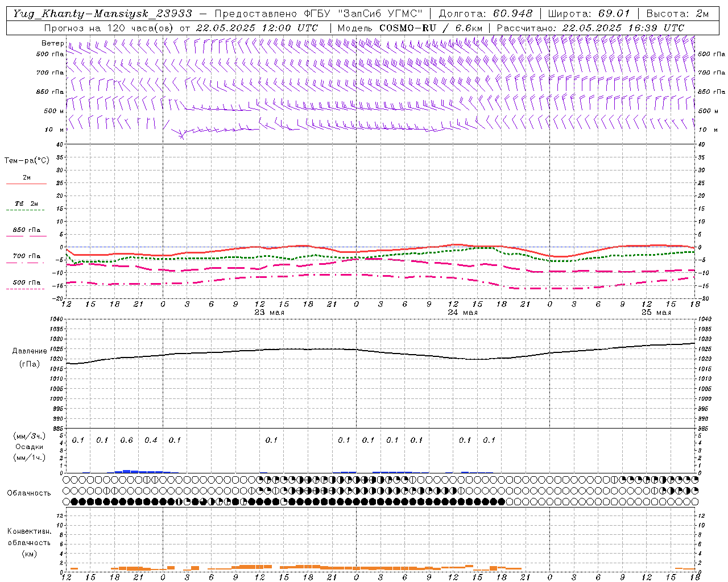Click the 850 гПа temperature legend entry
This screenshot has width=728, height=582.
coord(27,230)
